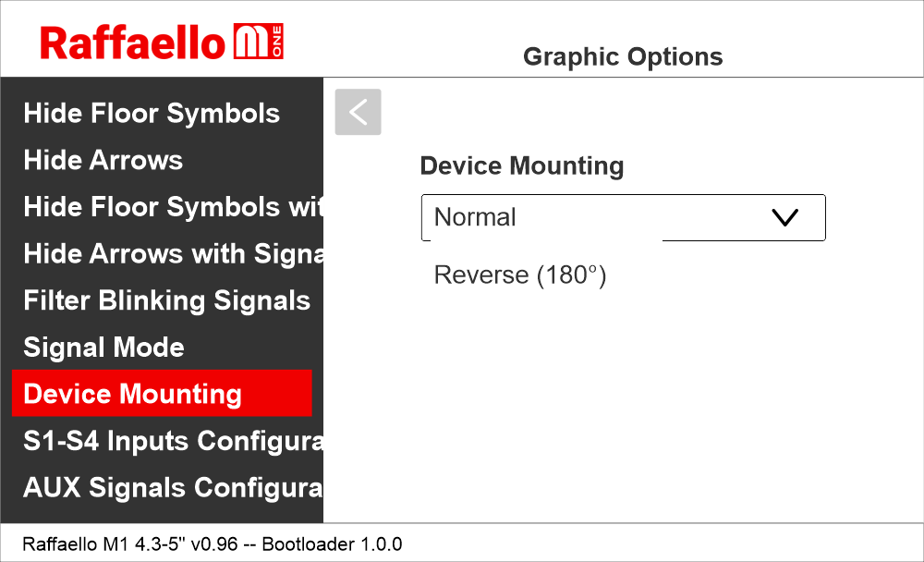Image resolution: width=924 pixels, height=562 pixels.
Task: Choose the Reverse (180°) option
Action: point(519,275)
